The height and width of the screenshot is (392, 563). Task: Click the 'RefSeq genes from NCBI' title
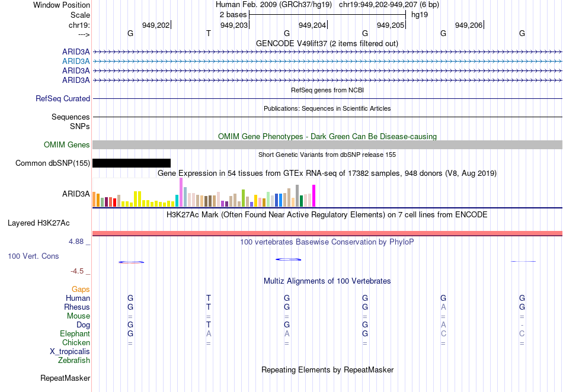click(x=327, y=91)
